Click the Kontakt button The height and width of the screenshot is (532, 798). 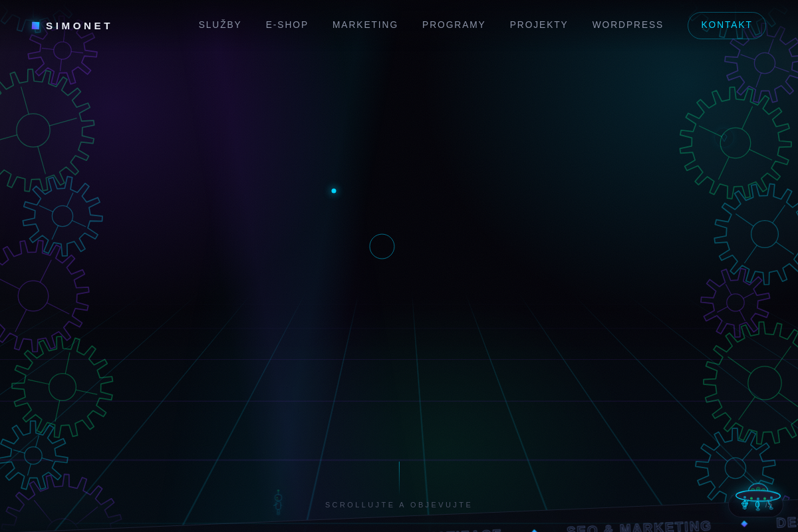pos(727,25)
